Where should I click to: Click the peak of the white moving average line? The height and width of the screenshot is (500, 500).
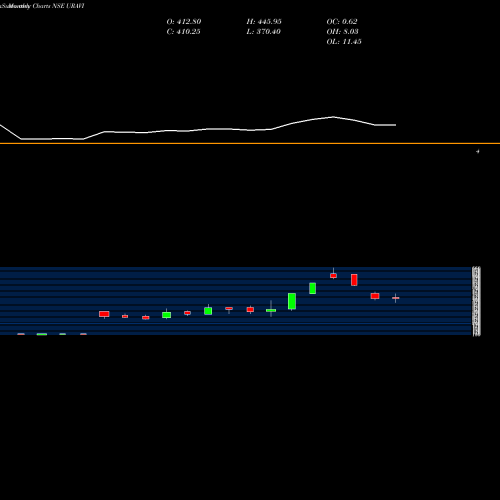pyautogui.click(x=333, y=117)
